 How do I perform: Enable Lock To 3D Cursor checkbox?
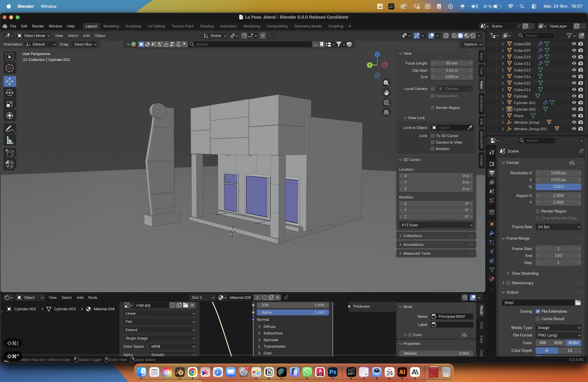point(432,136)
